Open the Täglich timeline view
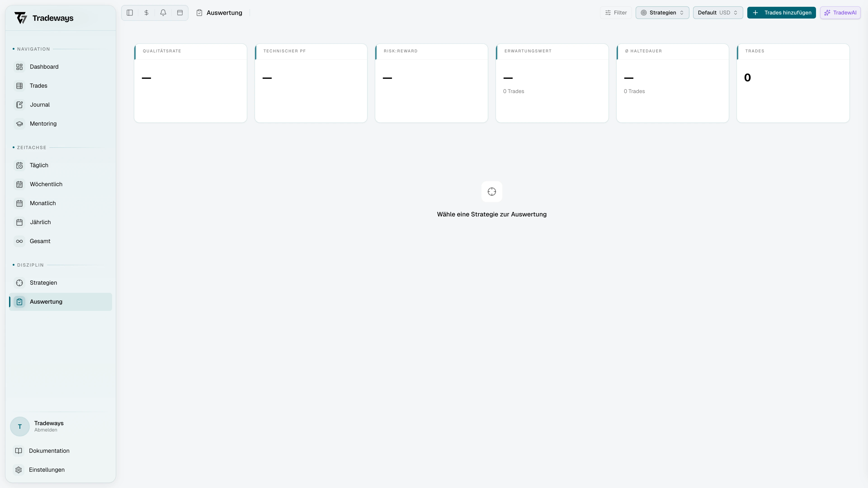This screenshot has height=488, width=868. (39, 165)
